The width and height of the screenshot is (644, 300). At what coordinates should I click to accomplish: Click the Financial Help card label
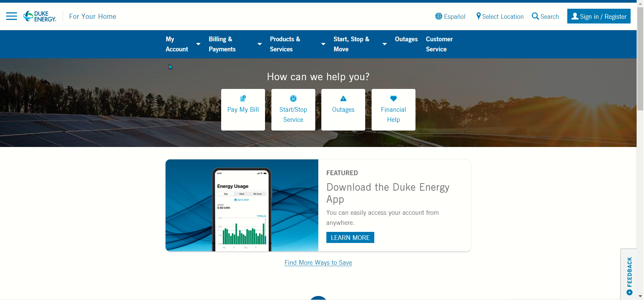tap(393, 114)
